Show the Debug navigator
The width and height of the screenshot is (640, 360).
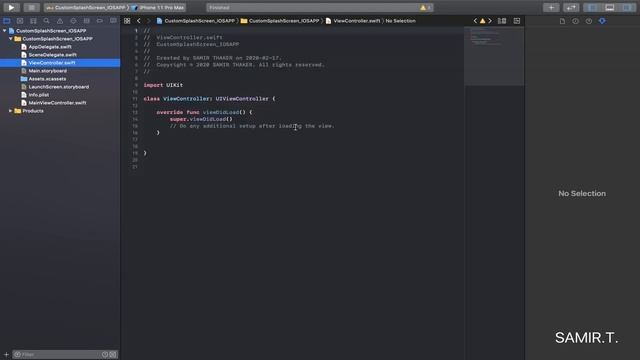pyautogui.click(x=87, y=21)
